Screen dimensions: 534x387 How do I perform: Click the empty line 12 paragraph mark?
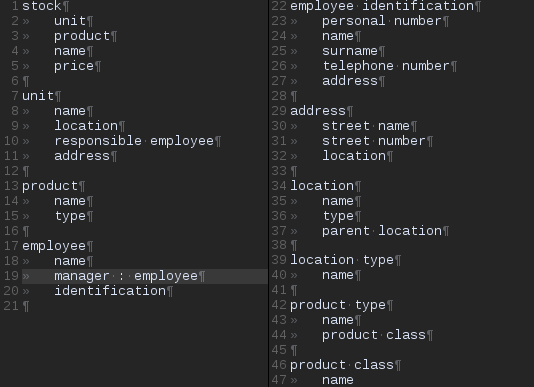tap(26, 171)
